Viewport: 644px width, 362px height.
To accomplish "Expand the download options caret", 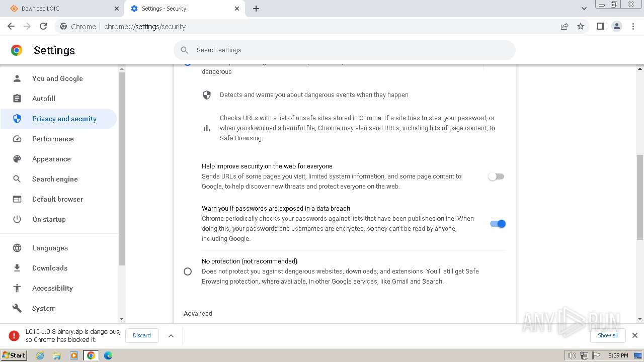I will click(171, 335).
